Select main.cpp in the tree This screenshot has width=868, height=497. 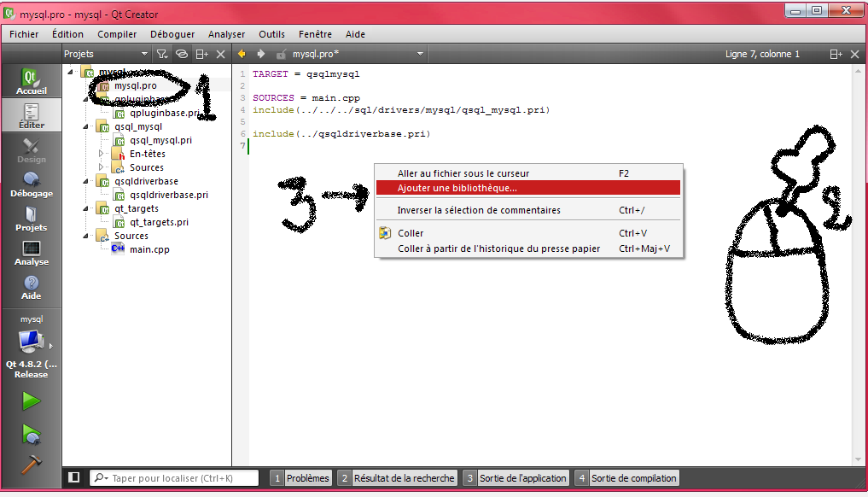click(149, 249)
